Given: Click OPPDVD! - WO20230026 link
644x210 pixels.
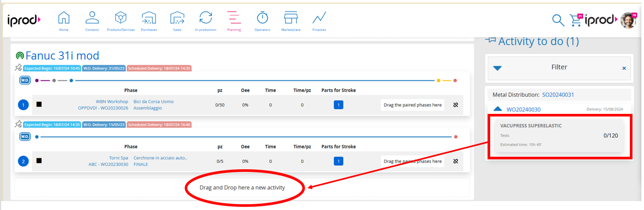Looking at the screenshot, I should pos(103,108).
